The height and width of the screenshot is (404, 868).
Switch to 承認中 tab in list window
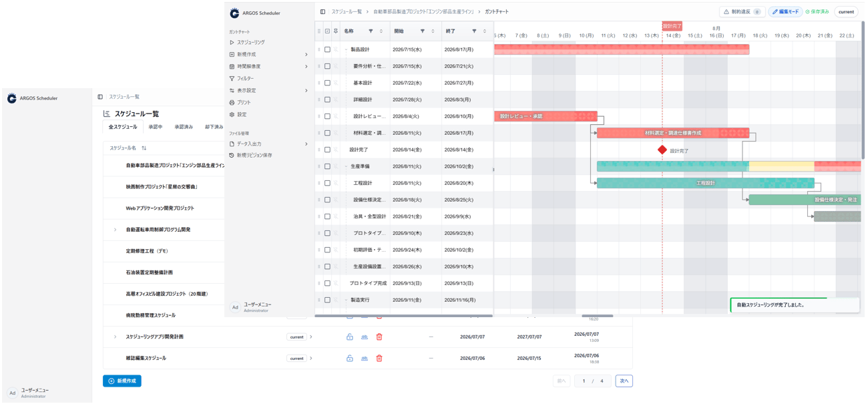(156, 127)
